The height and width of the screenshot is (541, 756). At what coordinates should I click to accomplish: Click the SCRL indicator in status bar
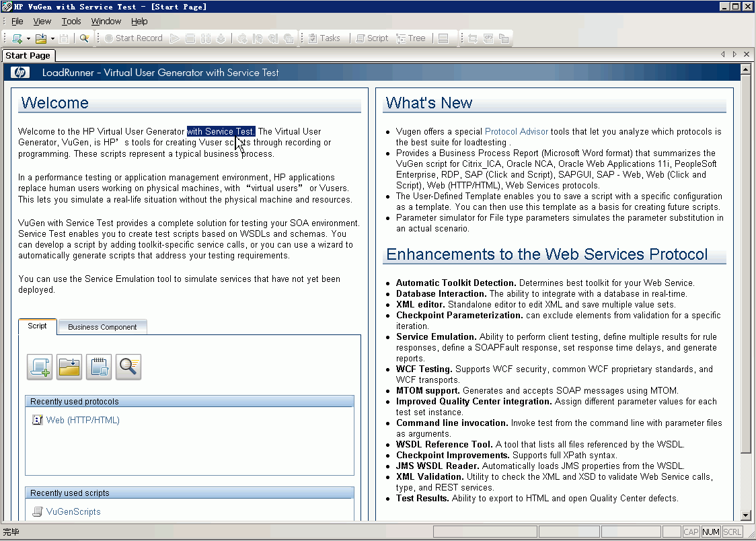(x=732, y=532)
